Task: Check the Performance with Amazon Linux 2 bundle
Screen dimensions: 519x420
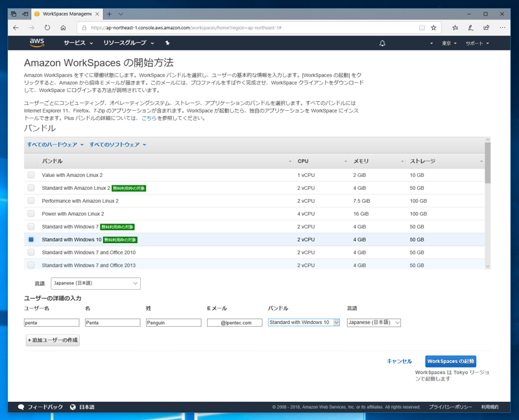Action: (x=31, y=201)
